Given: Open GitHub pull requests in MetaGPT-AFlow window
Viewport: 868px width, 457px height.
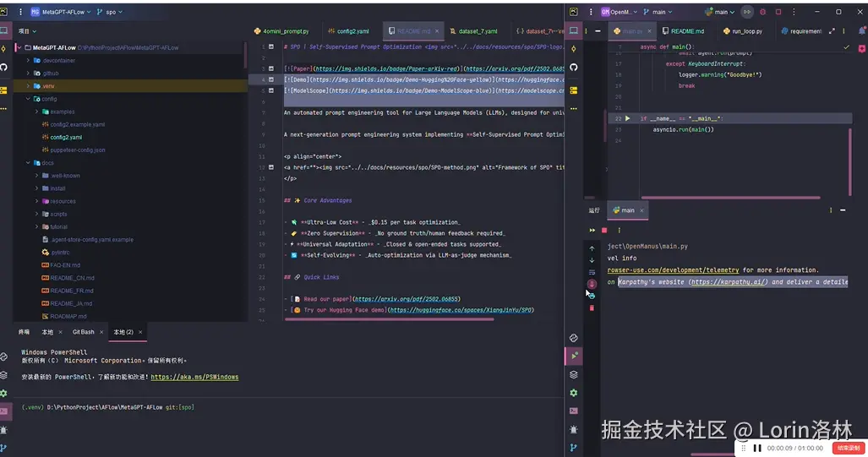Looking at the screenshot, I should (4, 68).
